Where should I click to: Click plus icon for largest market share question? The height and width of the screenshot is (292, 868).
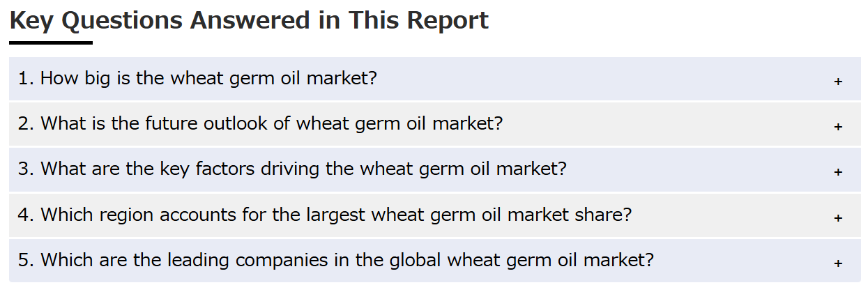click(838, 218)
